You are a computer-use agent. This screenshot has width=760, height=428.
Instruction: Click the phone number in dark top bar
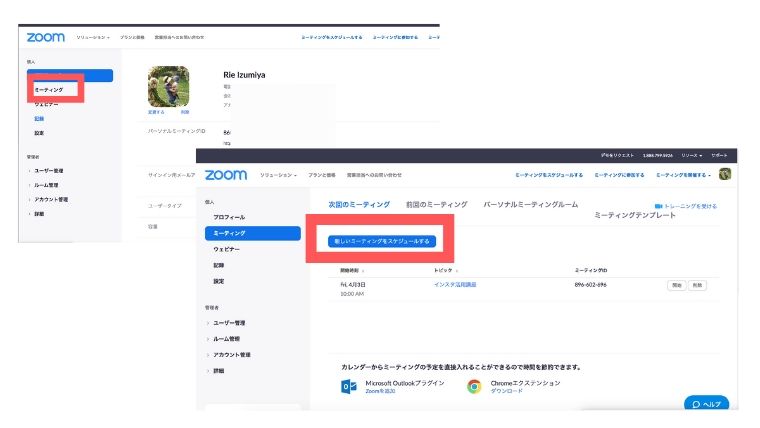[x=658, y=156]
